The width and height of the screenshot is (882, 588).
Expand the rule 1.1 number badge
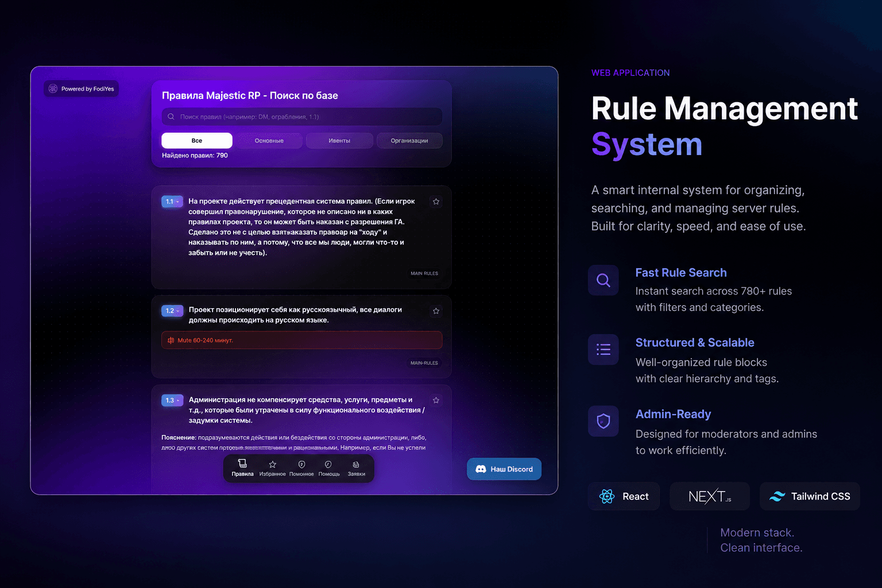pyautogui.click(x=172, y=202)
